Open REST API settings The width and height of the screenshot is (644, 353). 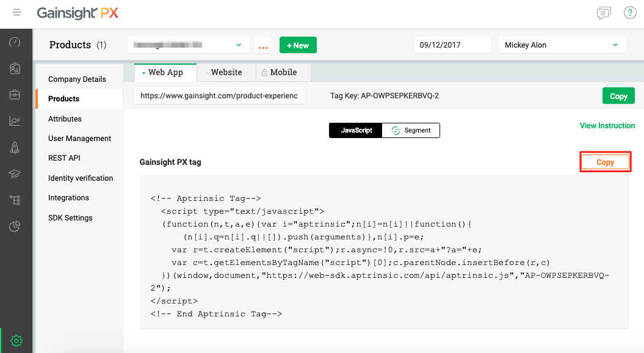click(64, 158)
